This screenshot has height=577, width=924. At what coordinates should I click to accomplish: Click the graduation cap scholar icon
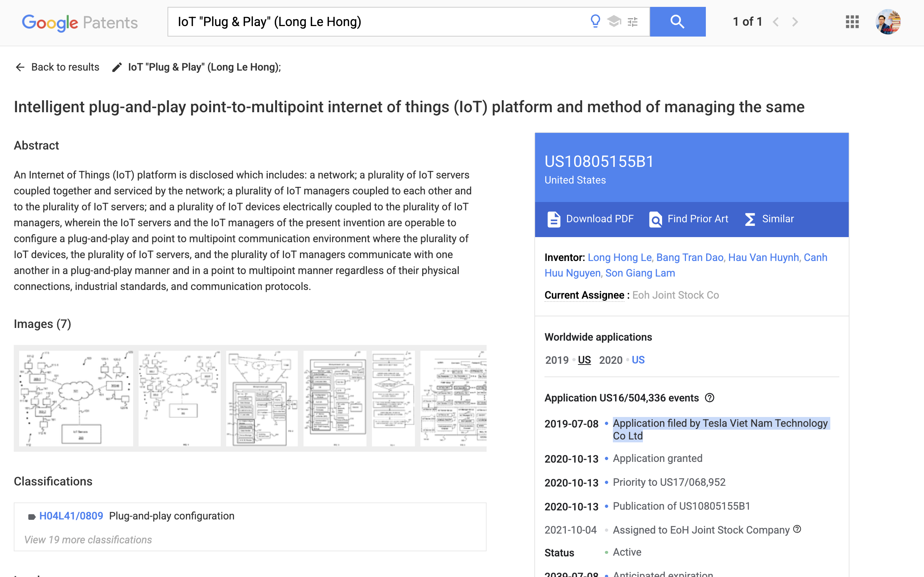click(x=614, y=21)
